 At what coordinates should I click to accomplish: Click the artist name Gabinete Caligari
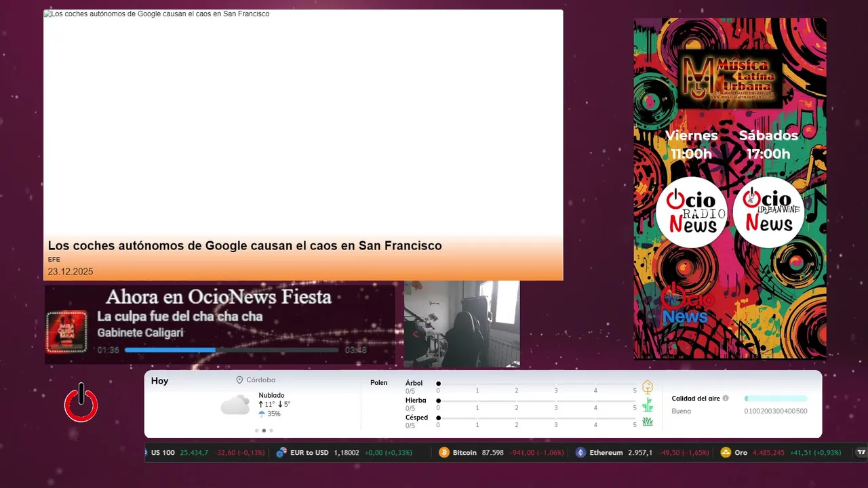point(140,333)
